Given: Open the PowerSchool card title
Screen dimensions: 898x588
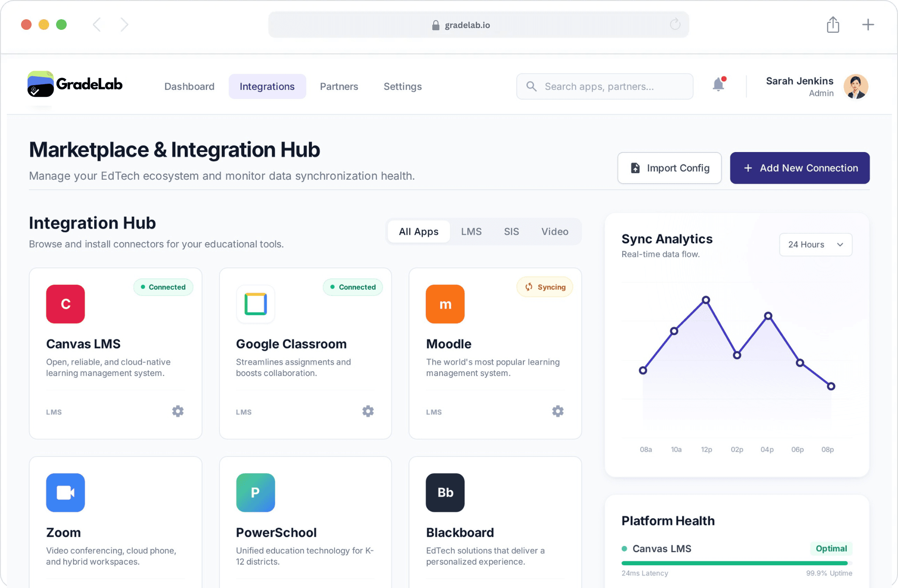Looking at the screenshot, I should click(276, 532).
